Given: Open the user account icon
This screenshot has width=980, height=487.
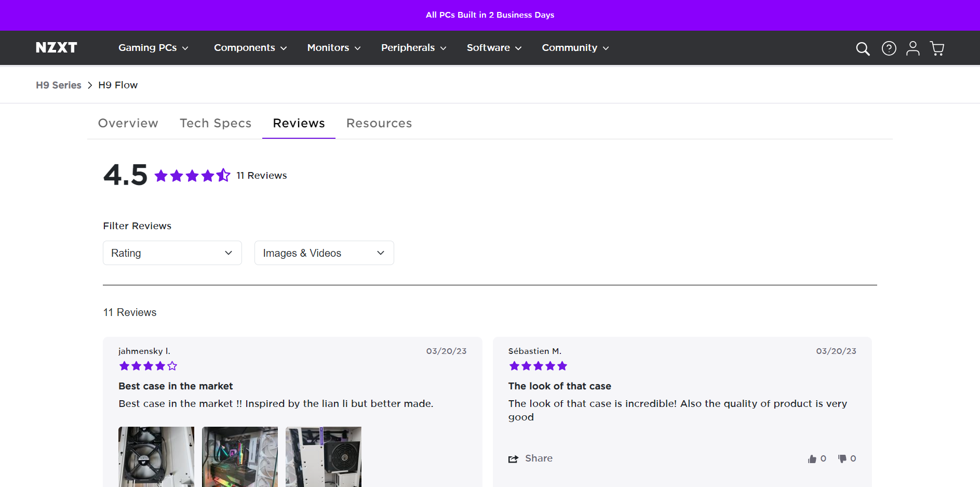Looking at the screenshot, I should [912, 48].
